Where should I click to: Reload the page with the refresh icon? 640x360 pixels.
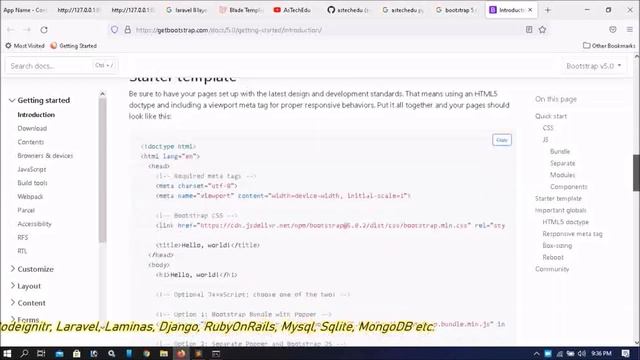44,30
